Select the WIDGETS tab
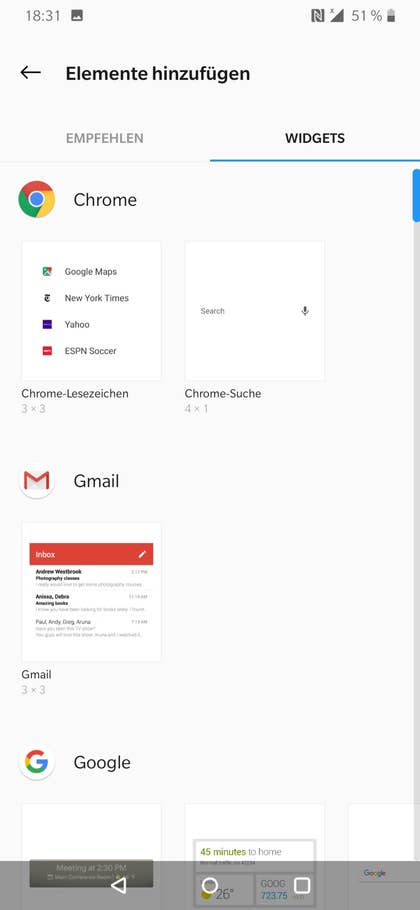This screenshot has width=420, height=910. coord(315,138)
